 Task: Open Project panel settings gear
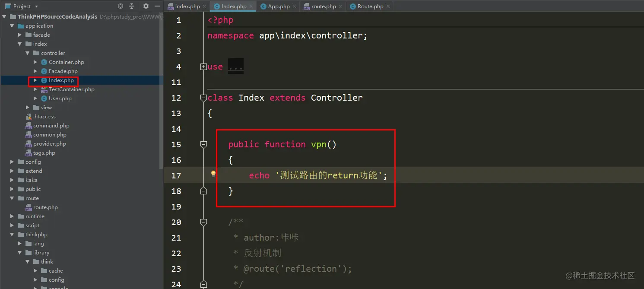[146, 6]
